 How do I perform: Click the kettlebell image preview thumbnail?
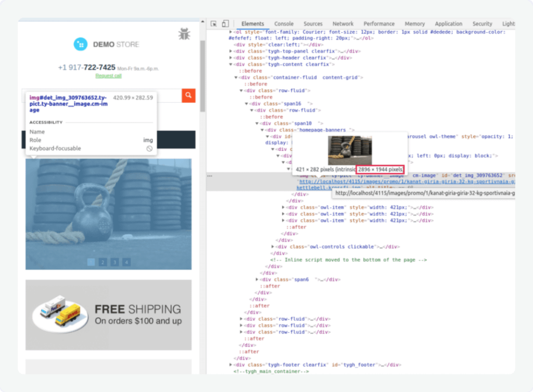click(x=349, y=150)
